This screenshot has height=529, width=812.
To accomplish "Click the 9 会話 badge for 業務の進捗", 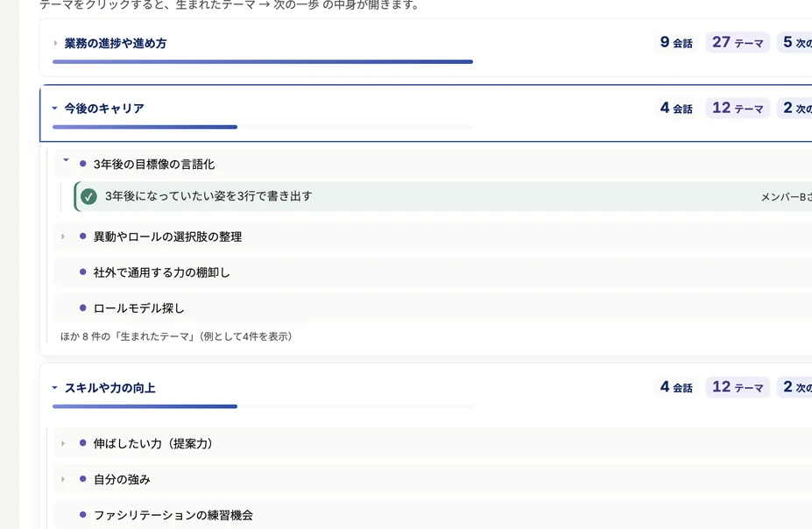I will (x=676, y=42).
